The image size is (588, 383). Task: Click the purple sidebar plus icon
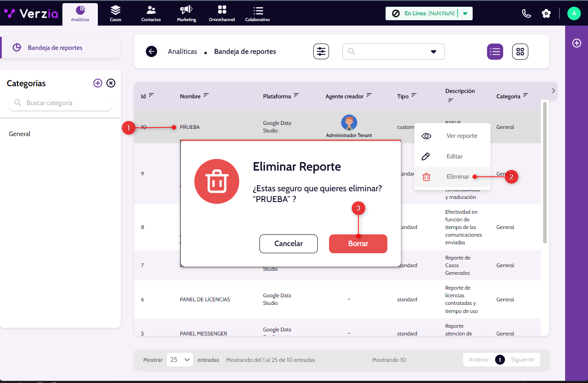576,43
